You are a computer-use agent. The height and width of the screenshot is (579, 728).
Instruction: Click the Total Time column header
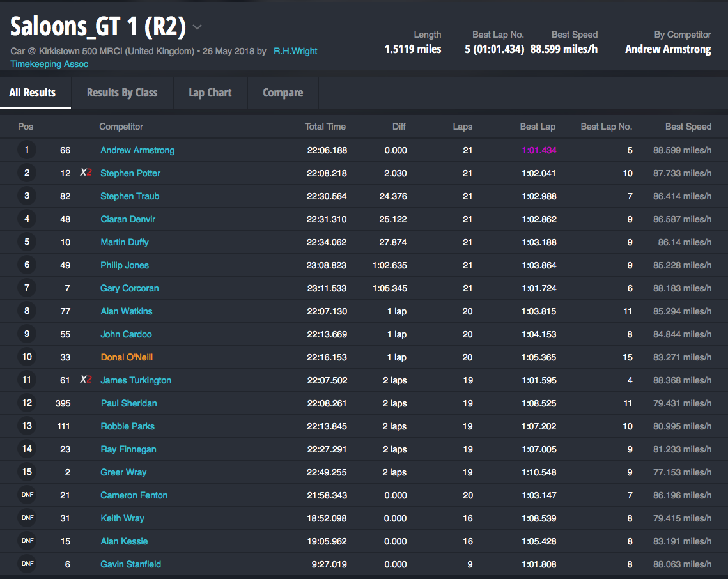click(325, 127)
